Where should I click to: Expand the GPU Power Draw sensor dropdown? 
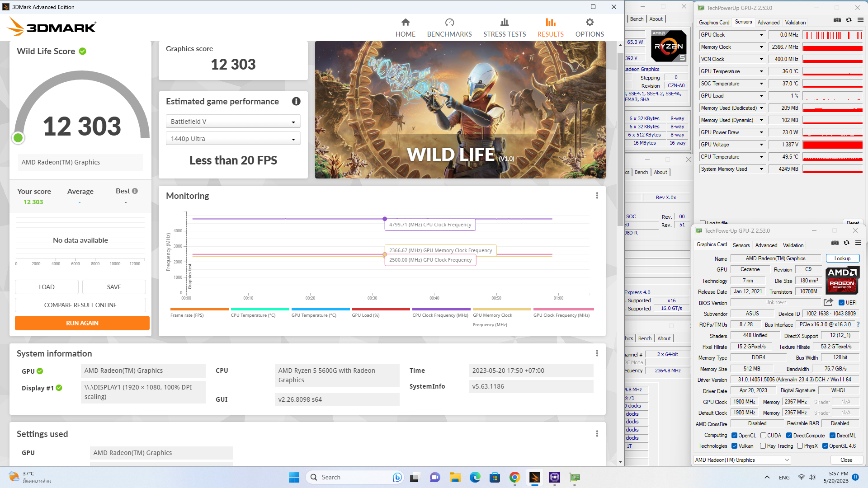761,132
